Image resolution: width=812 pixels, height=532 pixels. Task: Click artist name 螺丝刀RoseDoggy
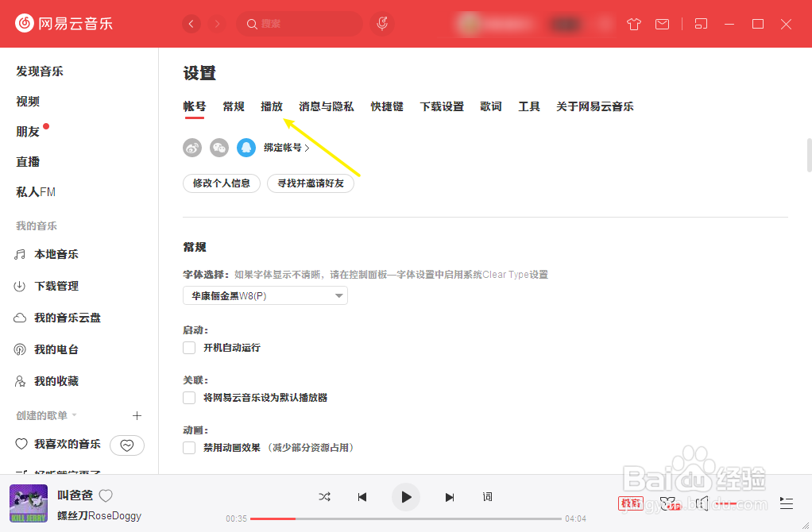coord(99,515)
